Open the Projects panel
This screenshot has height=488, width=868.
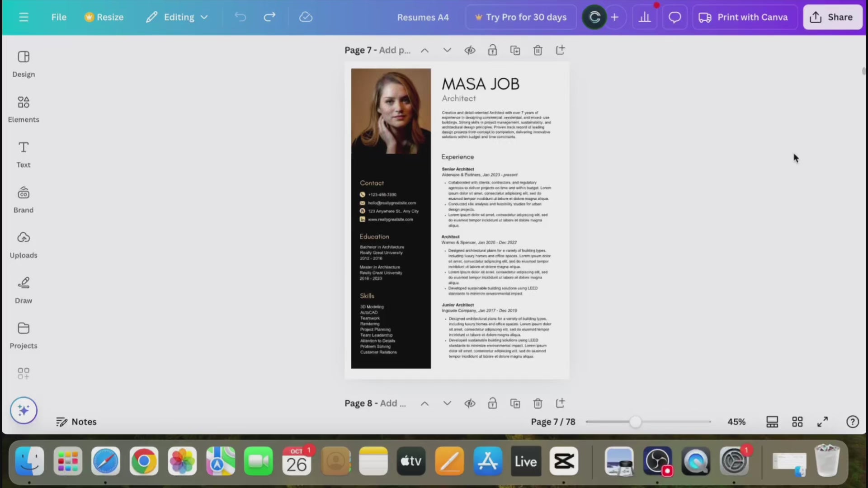click(24, 335)
